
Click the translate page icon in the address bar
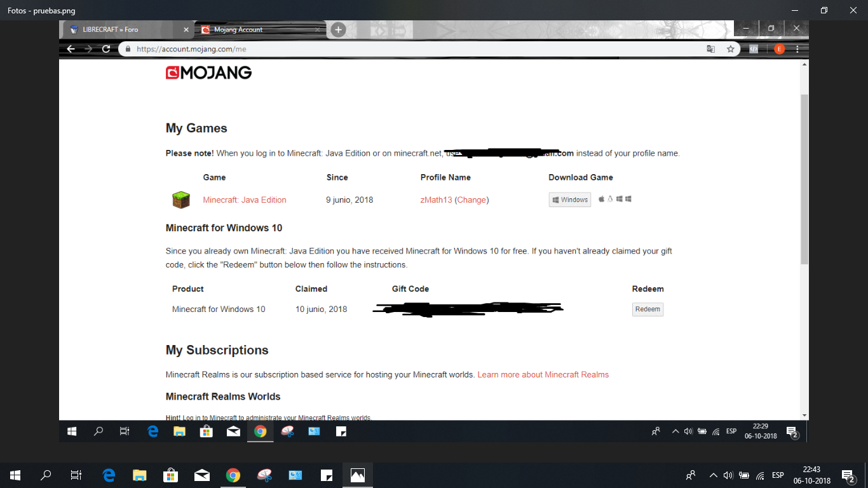711,49
